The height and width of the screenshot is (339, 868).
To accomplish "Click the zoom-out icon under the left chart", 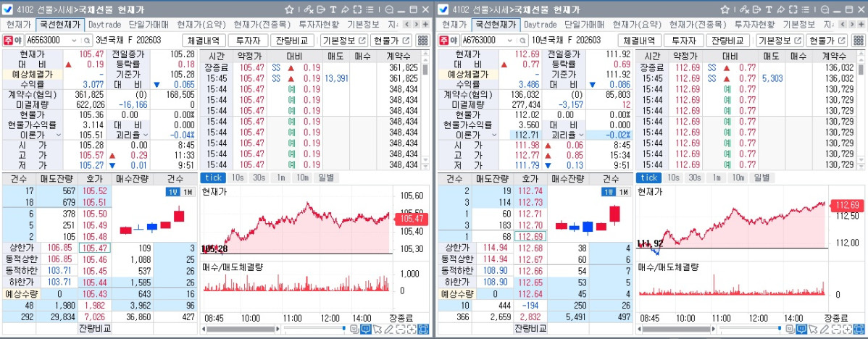I will coord(400,329).
